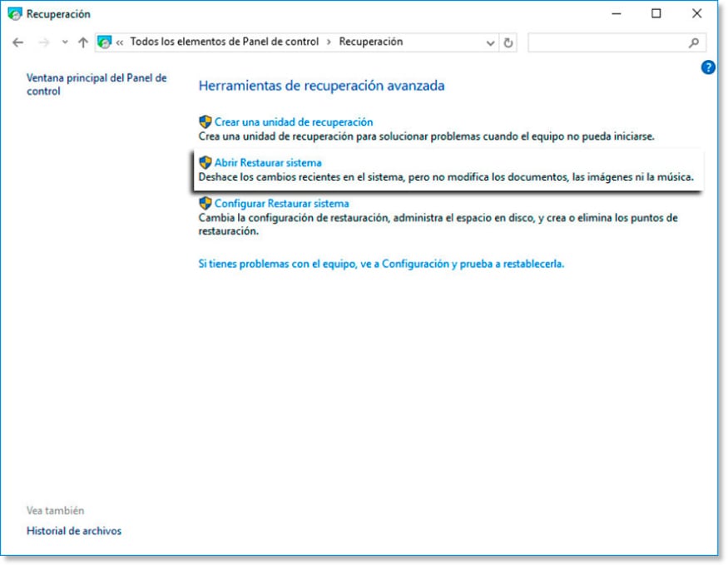Viewport: 728px width, 565px height.
Task: Expand breadcrumb arrow before Recuperación
Action: (329, 42)
